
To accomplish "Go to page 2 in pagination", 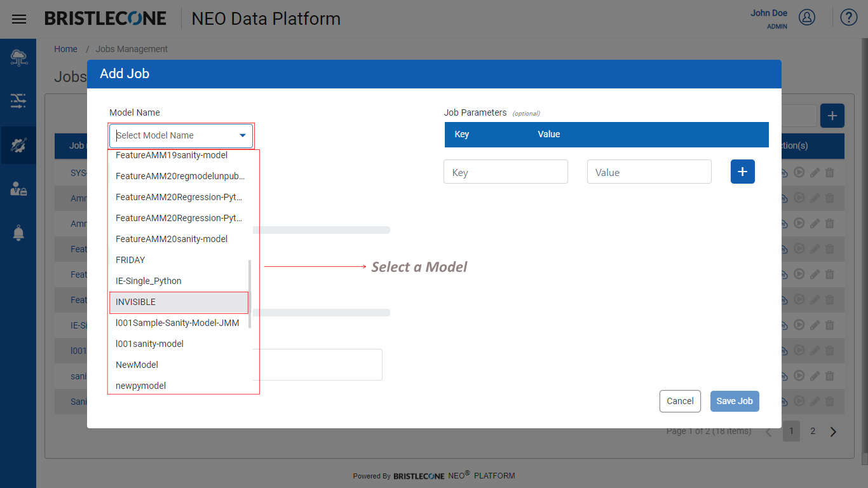I will (x=813, y=431).
